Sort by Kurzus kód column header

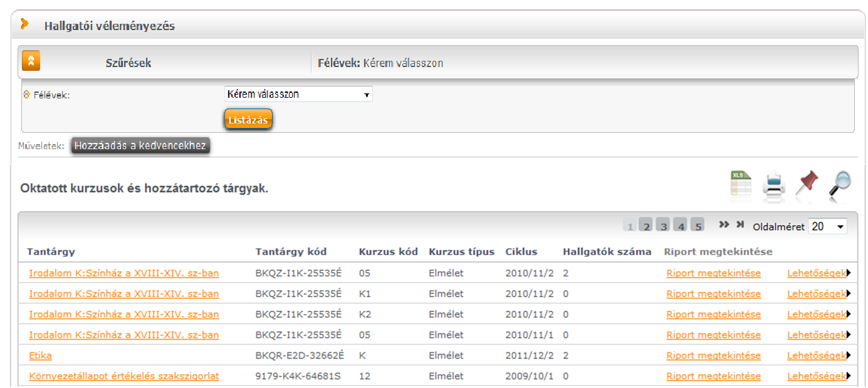pos(389,252)
